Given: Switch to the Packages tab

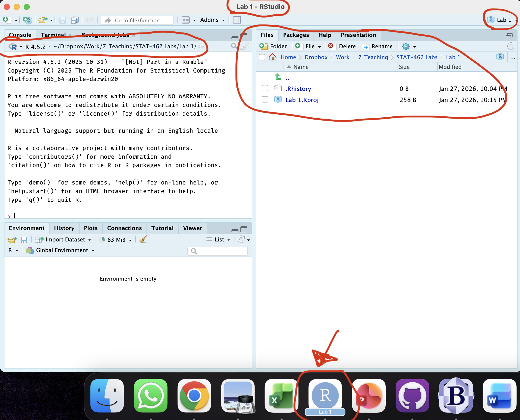Looking at the screenshot, I should point(296,35).
